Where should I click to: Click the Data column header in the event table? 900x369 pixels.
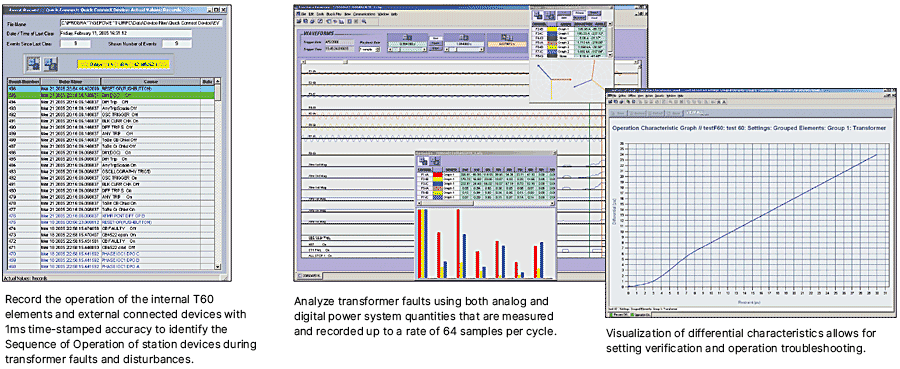208,81
